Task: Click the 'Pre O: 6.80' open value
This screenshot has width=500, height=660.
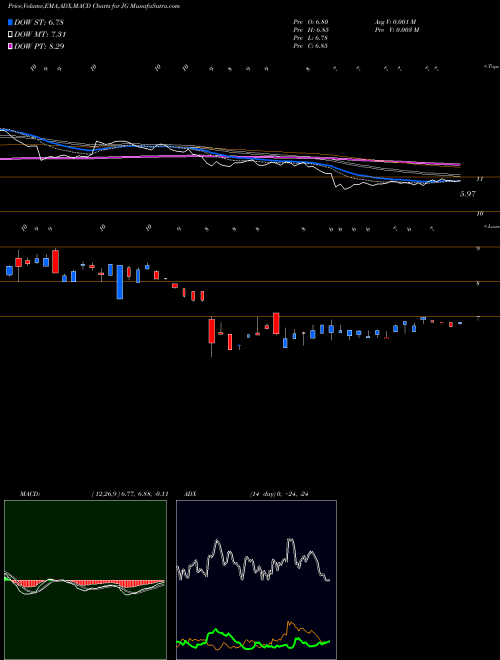Action: click(311, 22)
